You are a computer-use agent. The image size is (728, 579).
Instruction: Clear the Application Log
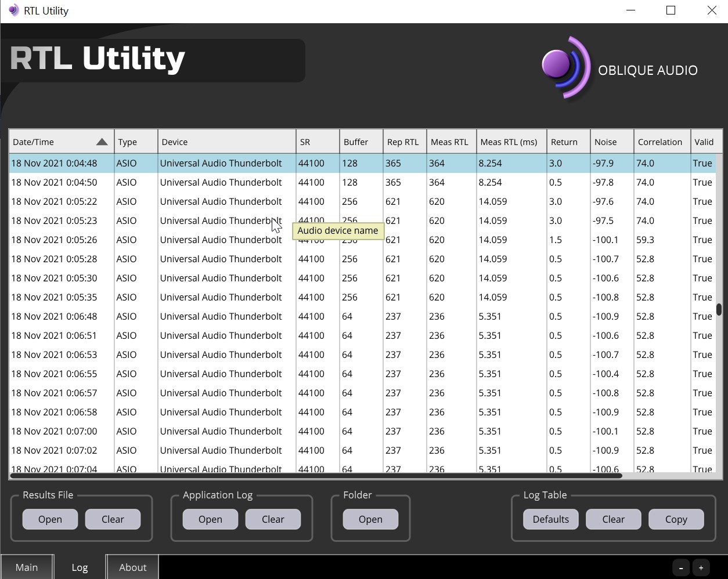click(x=273, y=519)
